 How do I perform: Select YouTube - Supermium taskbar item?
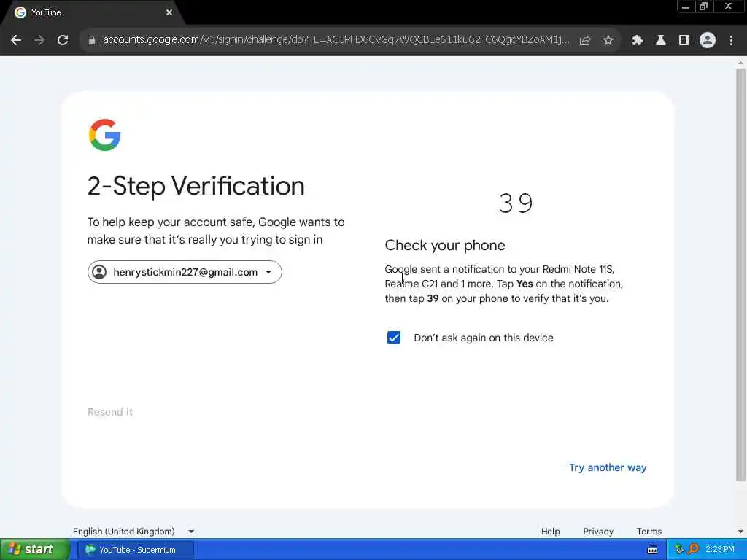point(135,550)
